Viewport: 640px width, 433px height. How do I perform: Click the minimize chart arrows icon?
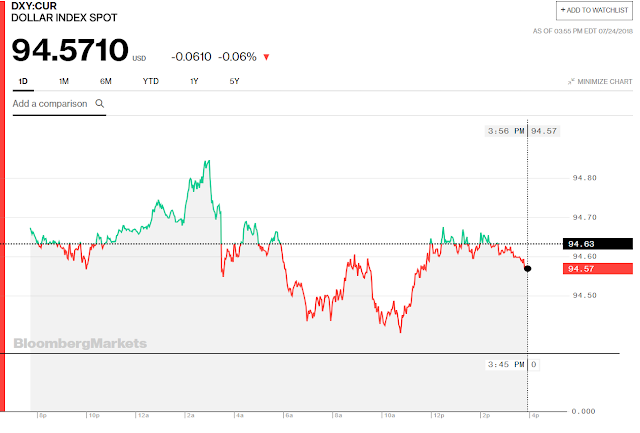click(571, 80)
